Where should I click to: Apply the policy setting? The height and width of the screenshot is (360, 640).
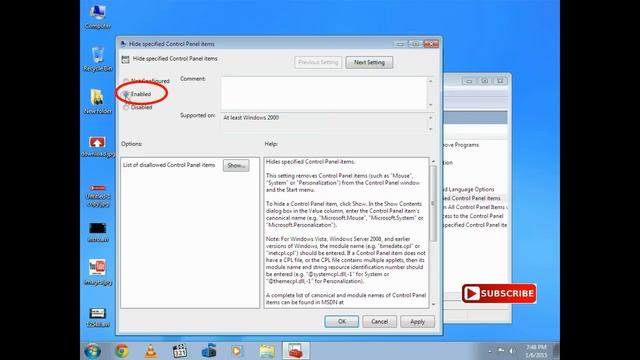click(417, 322)
